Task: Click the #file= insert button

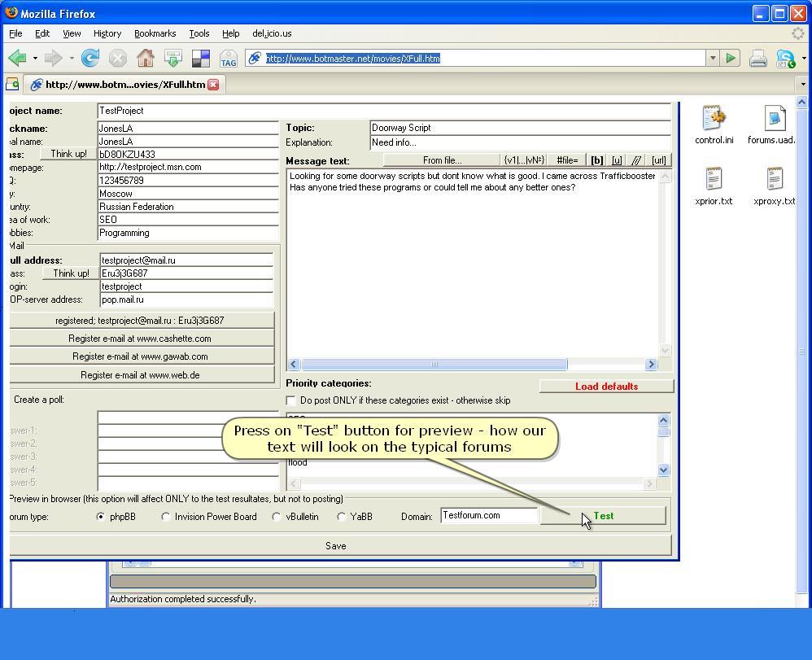Action: point(568,160)
